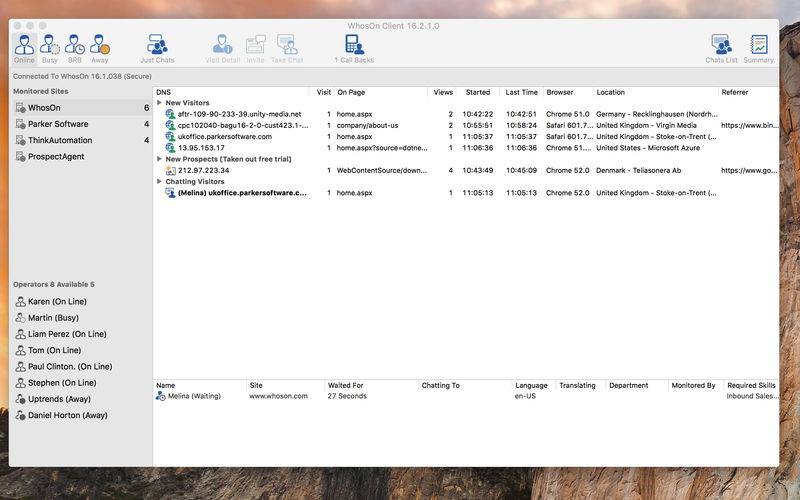Click the Required Skills column header
Screen dimensions: 800x500
tap(751, 385)
